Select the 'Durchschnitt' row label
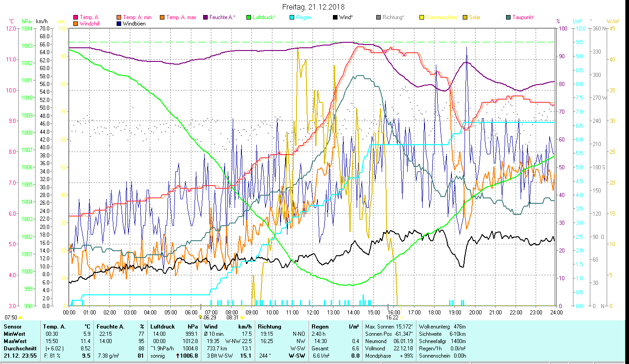This screenshot has height=364, width=629. point(20,349)
